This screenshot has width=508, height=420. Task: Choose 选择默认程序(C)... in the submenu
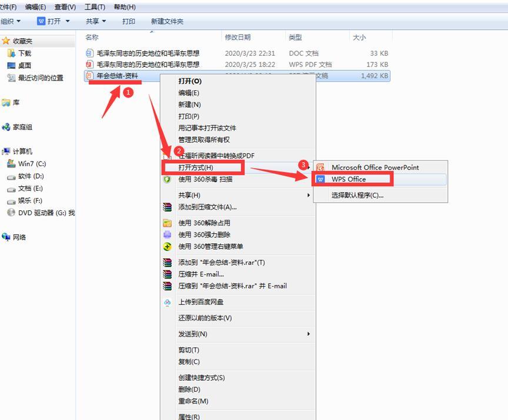[380, 195]
